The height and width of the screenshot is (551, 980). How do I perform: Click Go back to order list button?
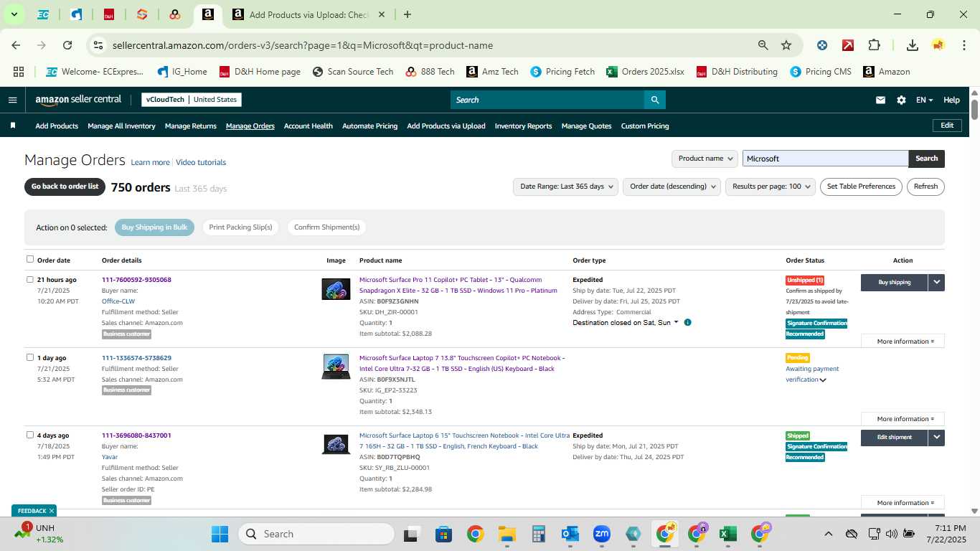pos(65,187)
